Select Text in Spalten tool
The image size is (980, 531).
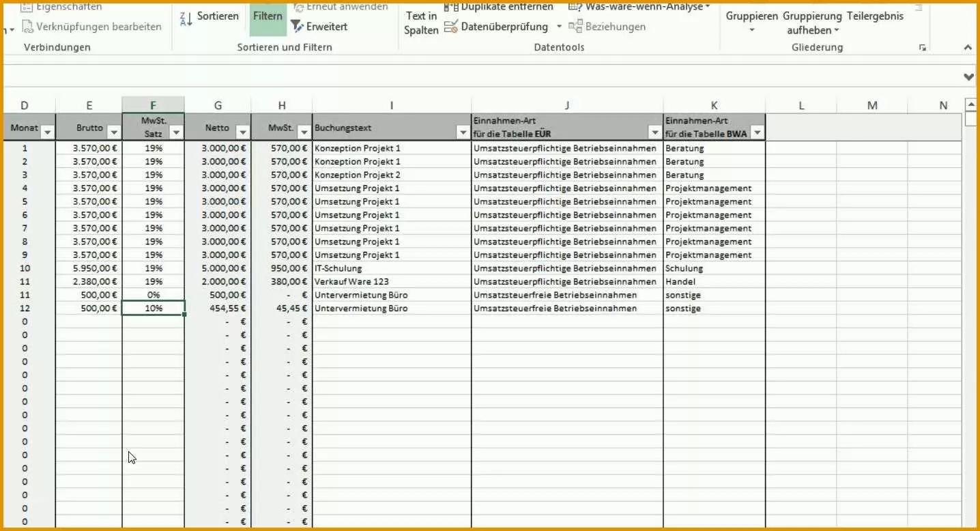click(x=421, y=23)
